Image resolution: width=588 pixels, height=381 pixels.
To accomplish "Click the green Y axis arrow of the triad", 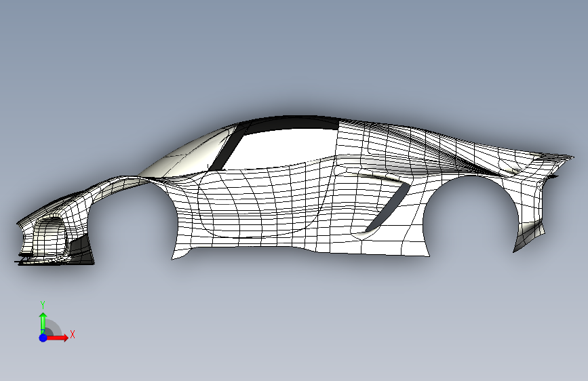I will (43, 323).
